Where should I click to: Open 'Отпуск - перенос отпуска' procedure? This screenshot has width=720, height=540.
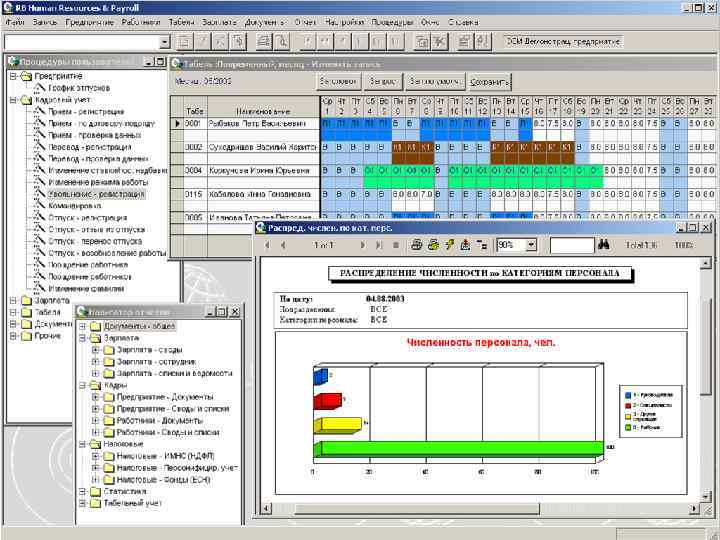tap(95, 241)
